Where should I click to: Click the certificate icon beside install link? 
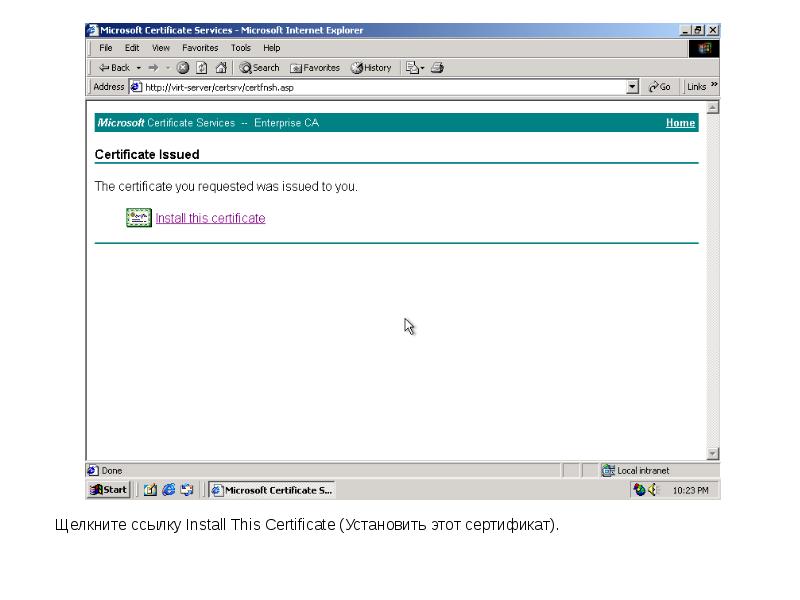(138, 218)
